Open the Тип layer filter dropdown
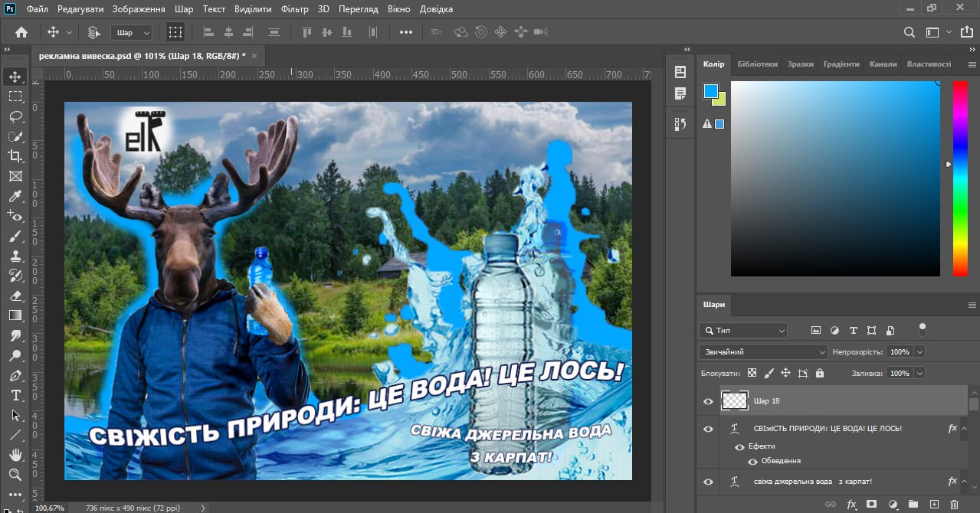This screenshot has height=513, width=980. (743, 331)
